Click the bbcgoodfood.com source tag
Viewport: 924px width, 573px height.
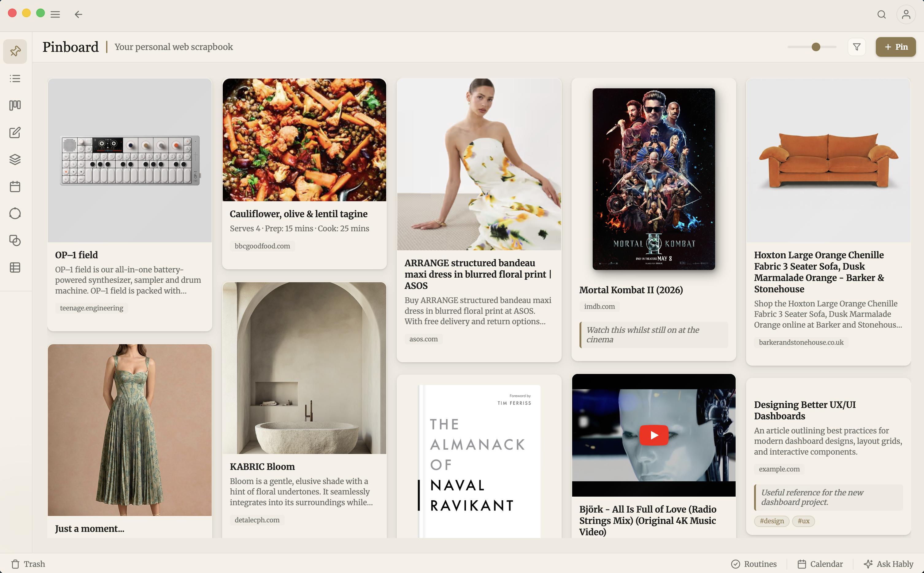pyautogui.click(x=262, y=246)
